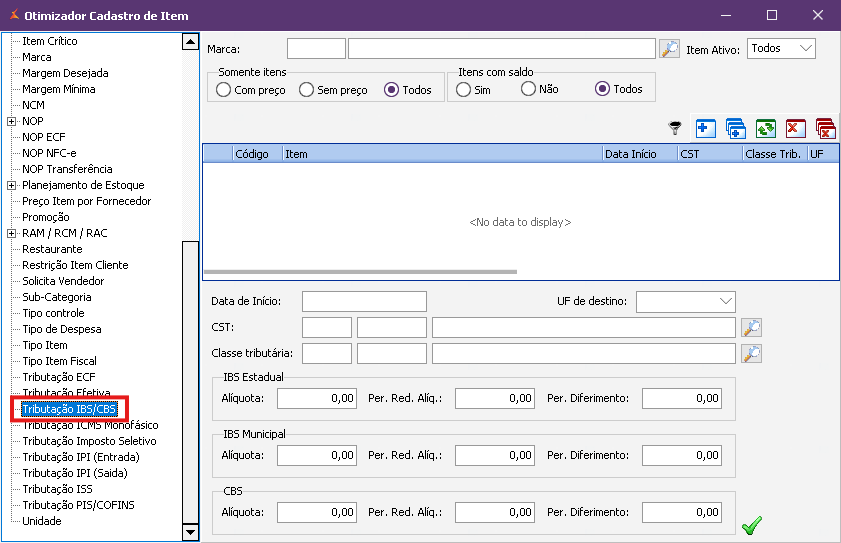Select the 'Com preço' radio option
The height and width of the screenshot is (543, 841).
point(224,90)
